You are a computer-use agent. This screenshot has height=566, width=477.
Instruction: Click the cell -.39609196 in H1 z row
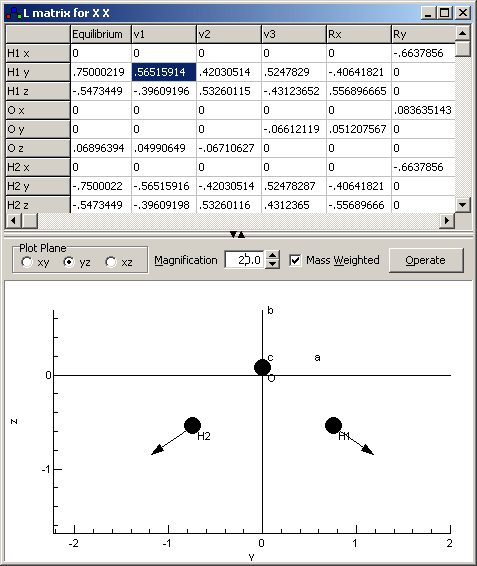coord(164,91)
